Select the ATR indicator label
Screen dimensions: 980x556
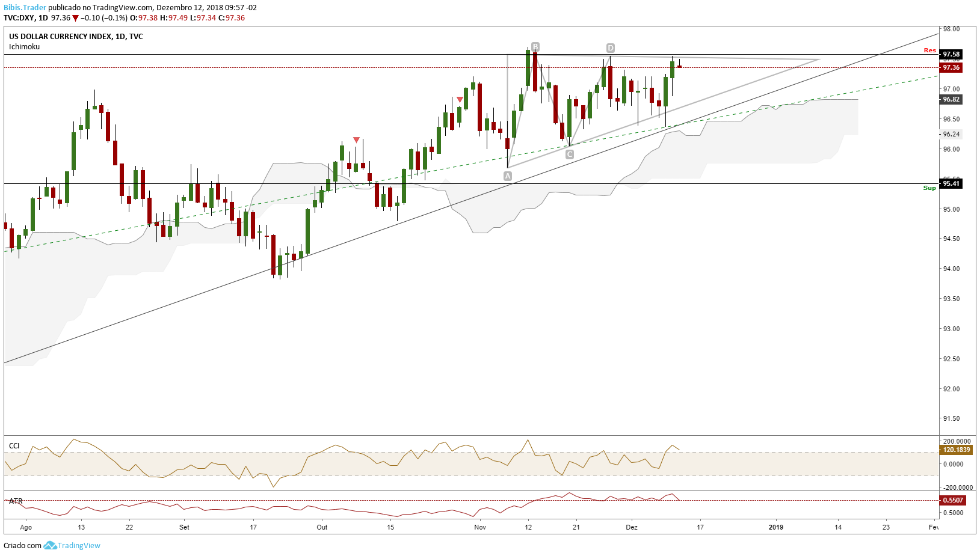[x=16, y=501]
